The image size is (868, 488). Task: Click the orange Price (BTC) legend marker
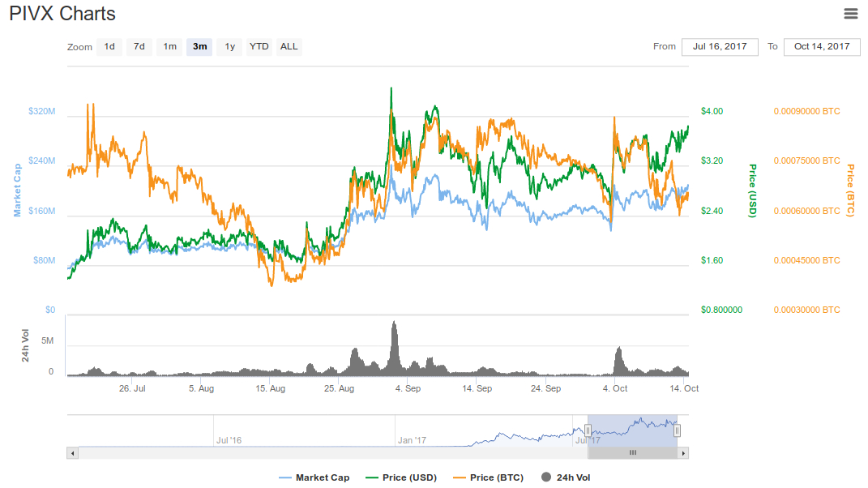coord(459,477)
